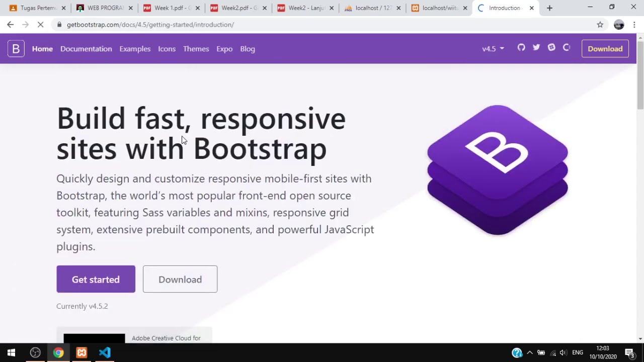Click the page vertical scrollbar thumb
The width and height of the screenshot is (644, 362).
coord(640,75)
